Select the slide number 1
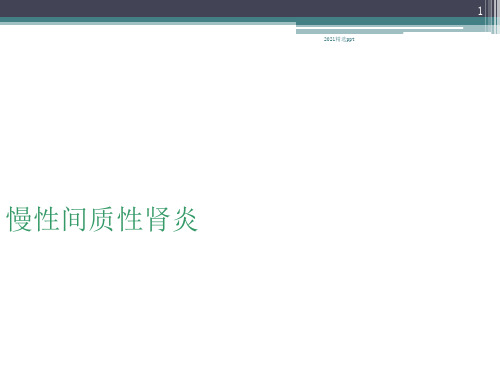 point(480,11)
